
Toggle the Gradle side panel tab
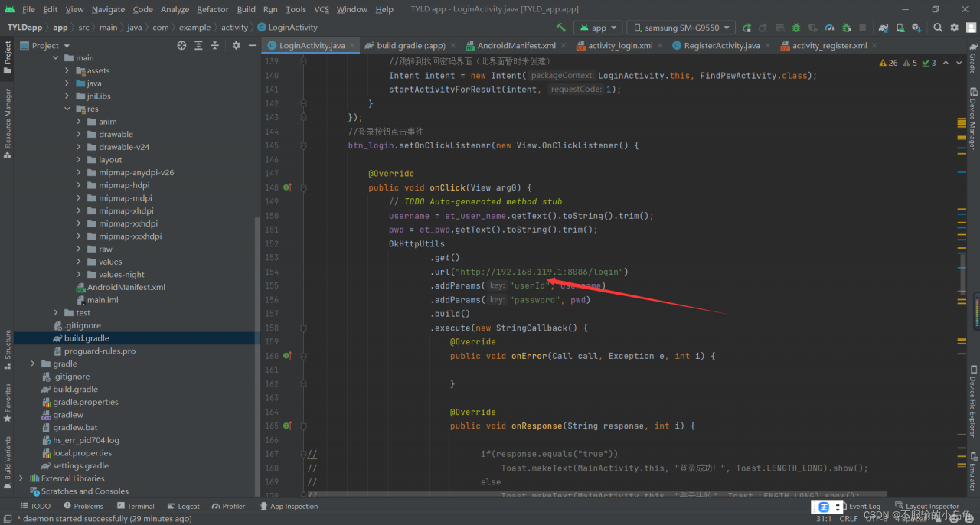(972, 59)
